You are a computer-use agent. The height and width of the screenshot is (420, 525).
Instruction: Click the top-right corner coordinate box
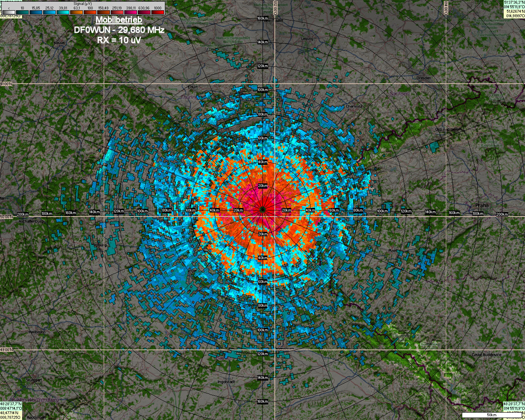[514, 9]
